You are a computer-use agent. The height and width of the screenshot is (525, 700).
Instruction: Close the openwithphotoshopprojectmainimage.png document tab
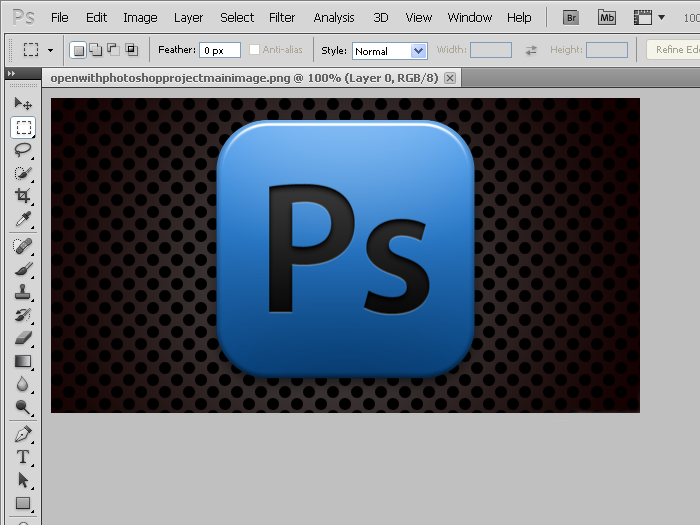click(450, 79)
